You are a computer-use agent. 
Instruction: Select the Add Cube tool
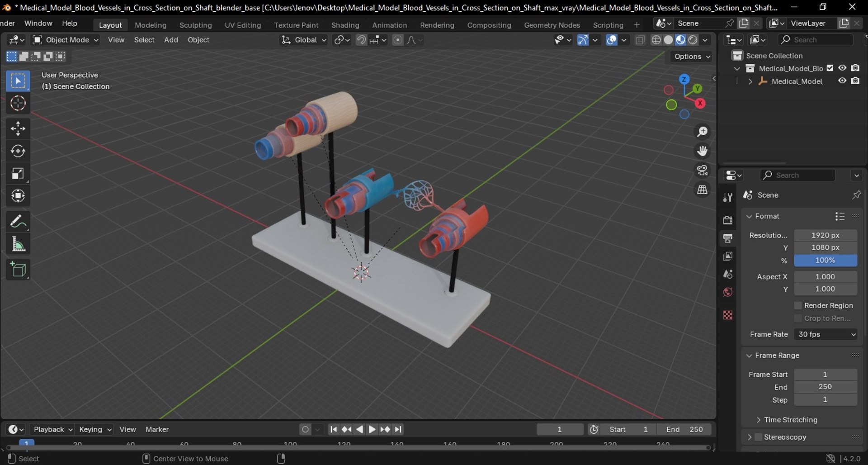click(18, 270)
